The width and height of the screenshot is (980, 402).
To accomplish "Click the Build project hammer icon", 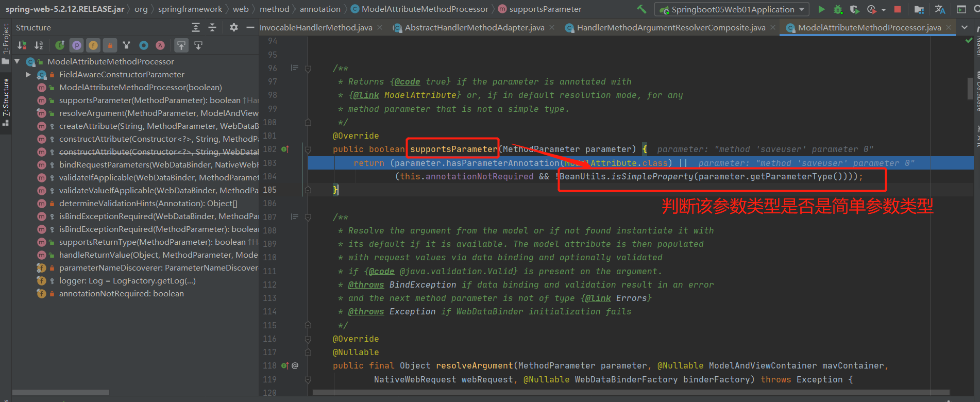I will point(641,9).
